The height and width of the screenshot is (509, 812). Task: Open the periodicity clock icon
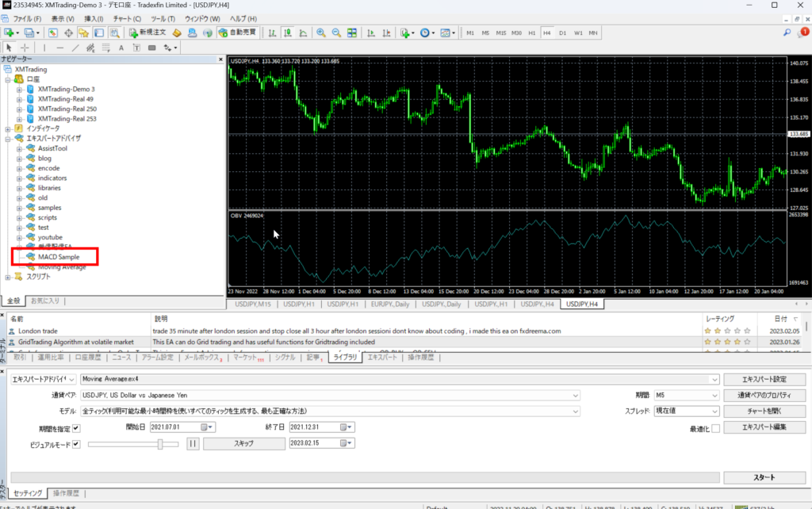pos(426,33)
